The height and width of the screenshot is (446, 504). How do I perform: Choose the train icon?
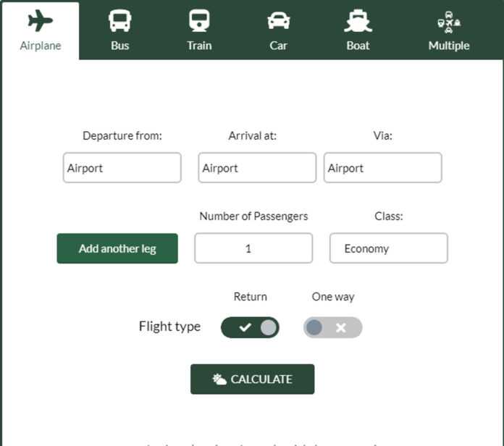(199, 21)
